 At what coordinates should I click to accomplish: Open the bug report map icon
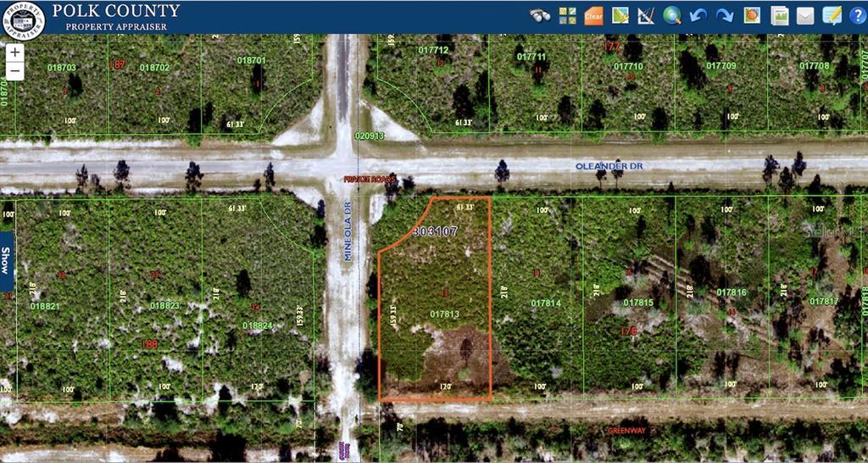752,15
